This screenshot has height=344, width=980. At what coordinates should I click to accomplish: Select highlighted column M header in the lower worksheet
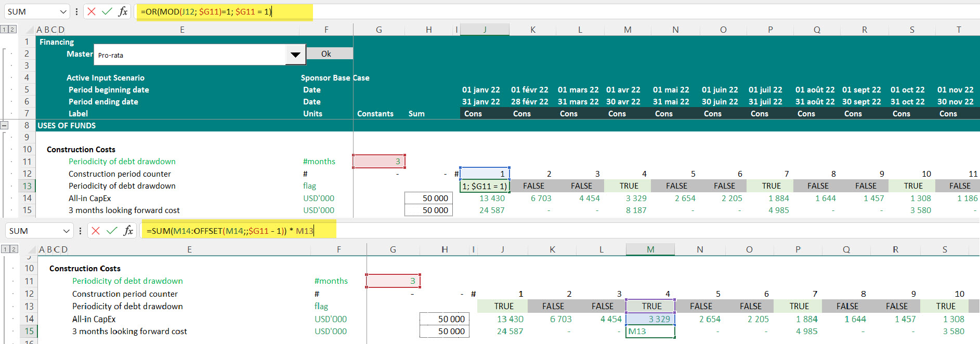coord(650,249)
